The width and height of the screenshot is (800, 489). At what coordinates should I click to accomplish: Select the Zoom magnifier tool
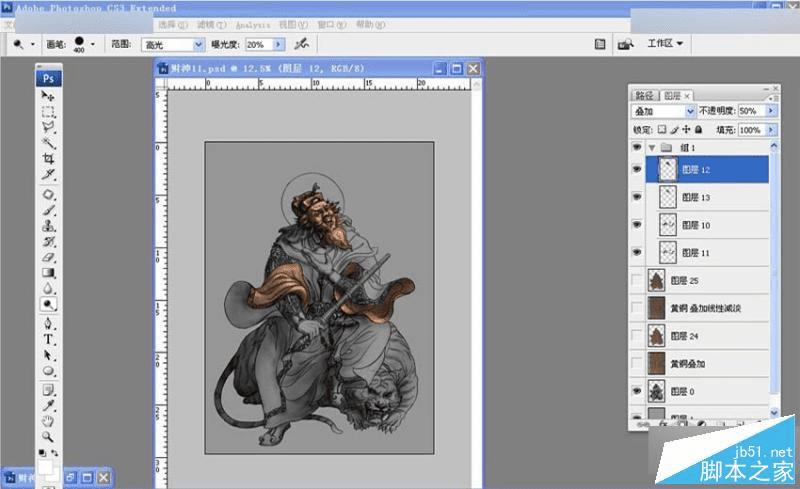(48, 437)
